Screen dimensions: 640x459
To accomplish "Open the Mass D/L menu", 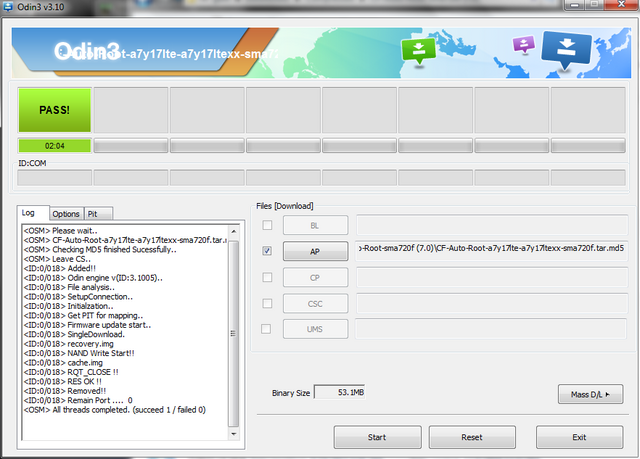I will pos(591,394).
